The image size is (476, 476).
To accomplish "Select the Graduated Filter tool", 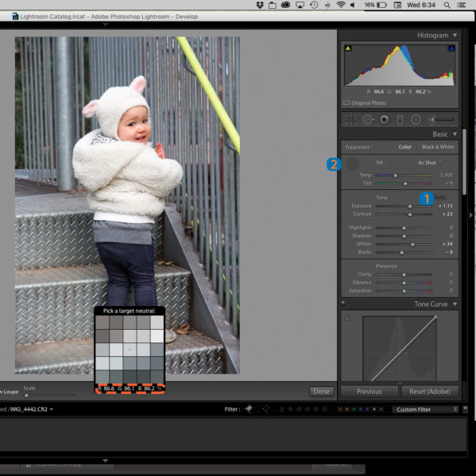I will click(400, 120).
